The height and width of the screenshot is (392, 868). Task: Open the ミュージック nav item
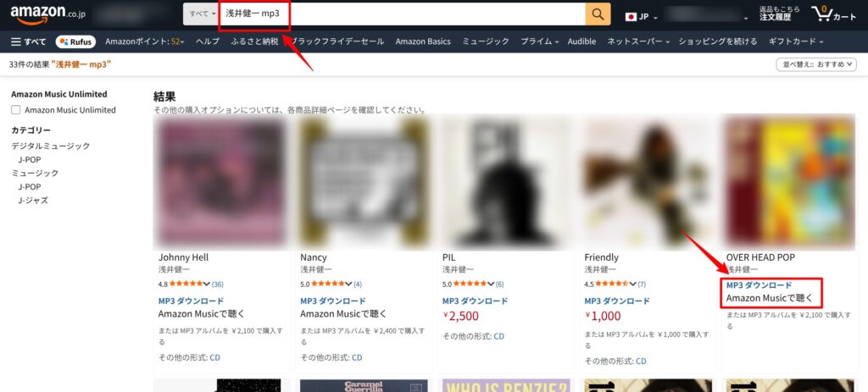(x=486, y=41)
